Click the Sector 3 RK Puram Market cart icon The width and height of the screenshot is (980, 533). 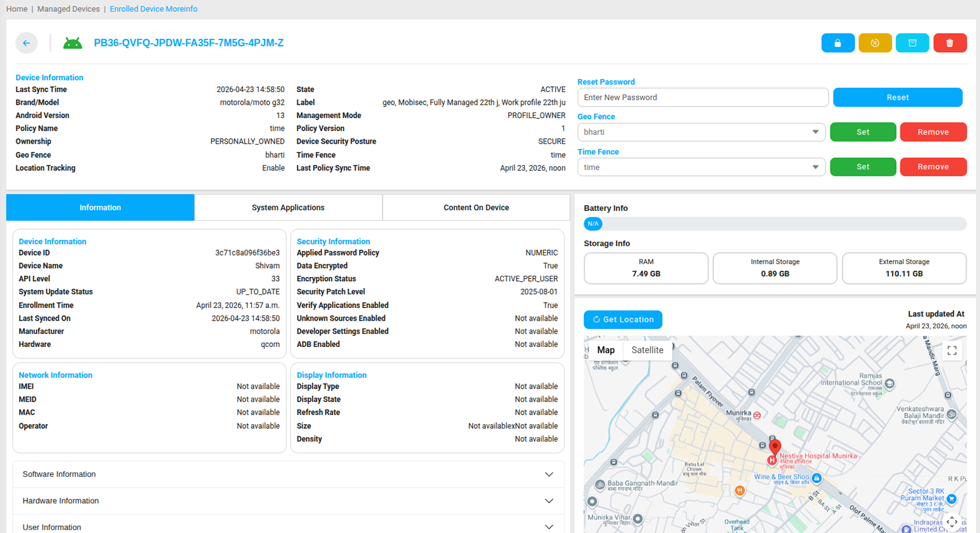pos(951,499)
